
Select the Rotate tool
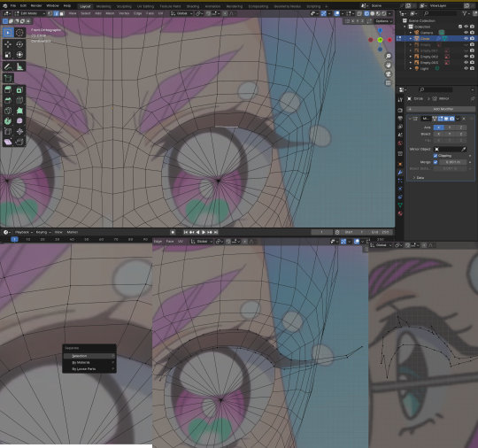click(19, 44)
